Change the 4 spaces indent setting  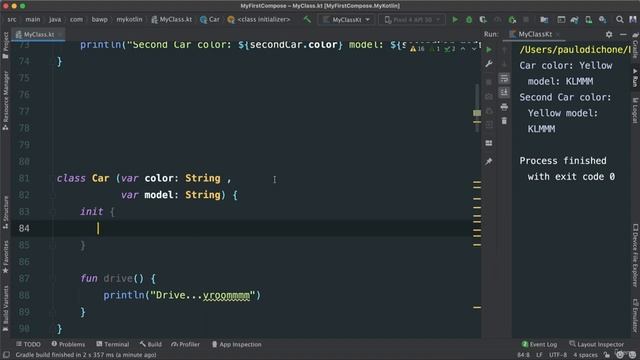[x=585, y=355]
